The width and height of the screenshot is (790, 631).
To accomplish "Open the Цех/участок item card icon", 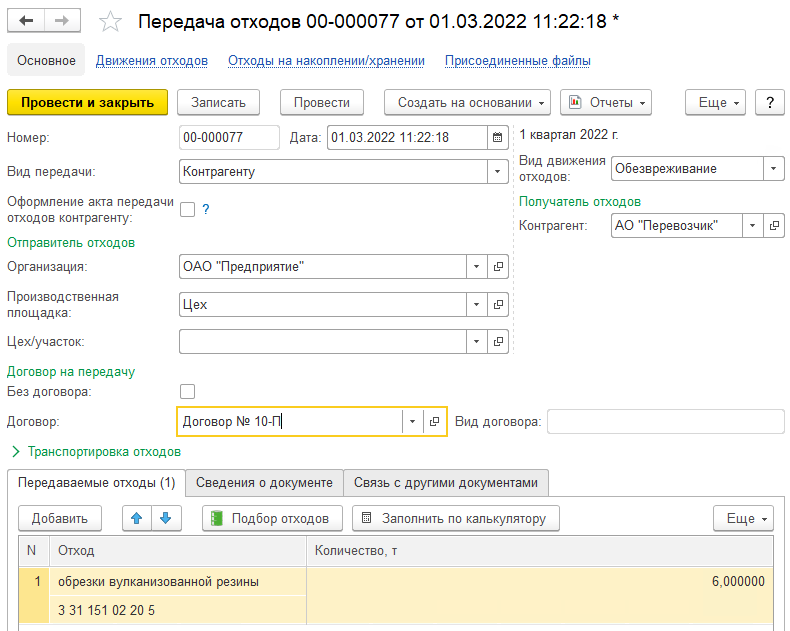I will tap(498, 342).
